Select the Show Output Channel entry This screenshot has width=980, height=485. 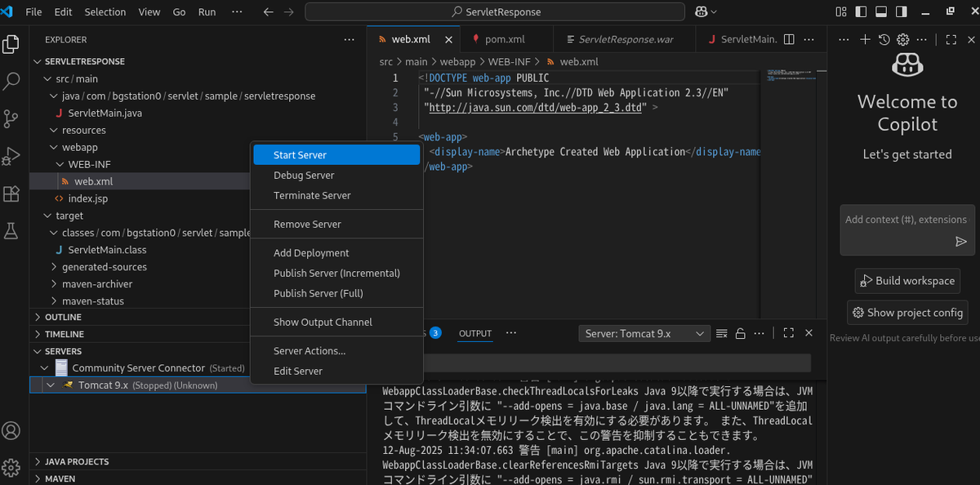(x=336, y=323)
